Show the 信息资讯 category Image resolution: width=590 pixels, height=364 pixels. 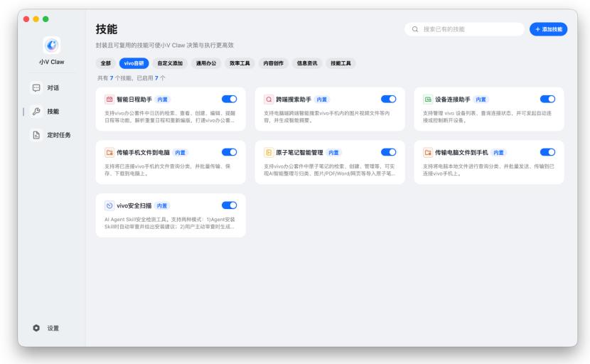(x=307, y=63)
